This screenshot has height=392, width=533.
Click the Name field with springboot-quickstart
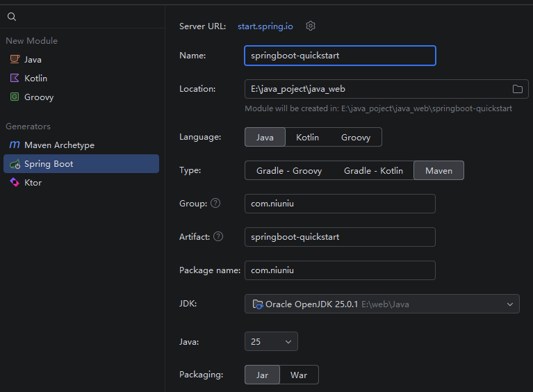coord(340,56)
